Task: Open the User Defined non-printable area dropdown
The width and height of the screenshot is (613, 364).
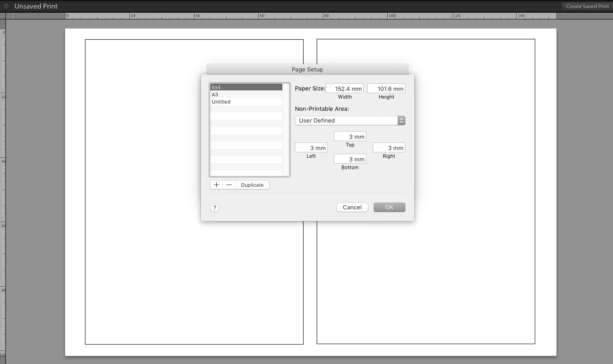Action: [x=350, y=120]
